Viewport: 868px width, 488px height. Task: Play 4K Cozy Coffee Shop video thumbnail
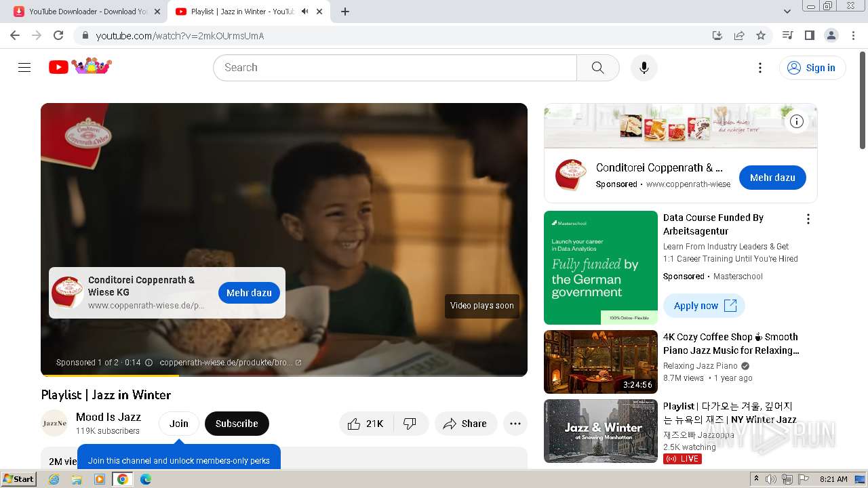601,362
